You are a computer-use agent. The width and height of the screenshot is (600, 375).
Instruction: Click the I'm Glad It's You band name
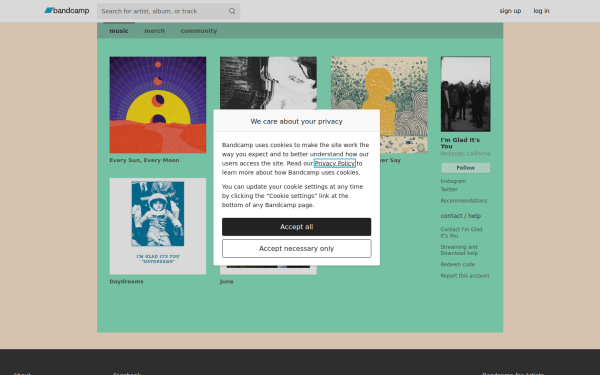[x=460, y=143]
